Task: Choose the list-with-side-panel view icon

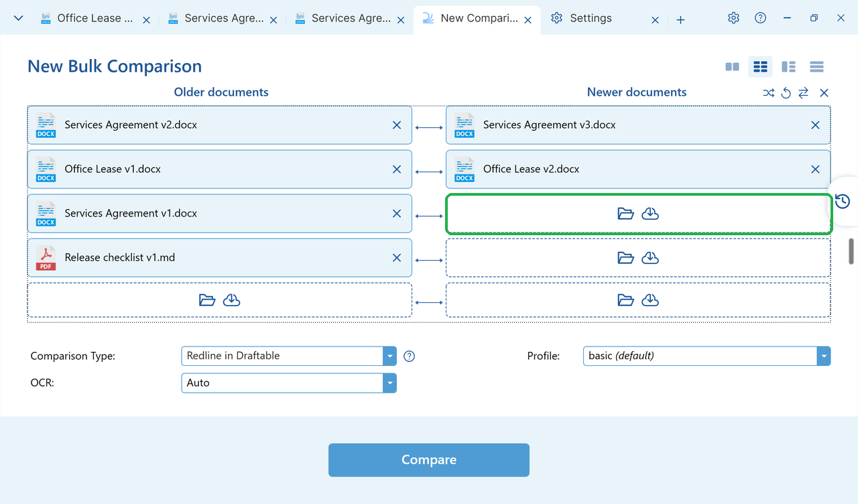Action: click(x=788, y=67)
